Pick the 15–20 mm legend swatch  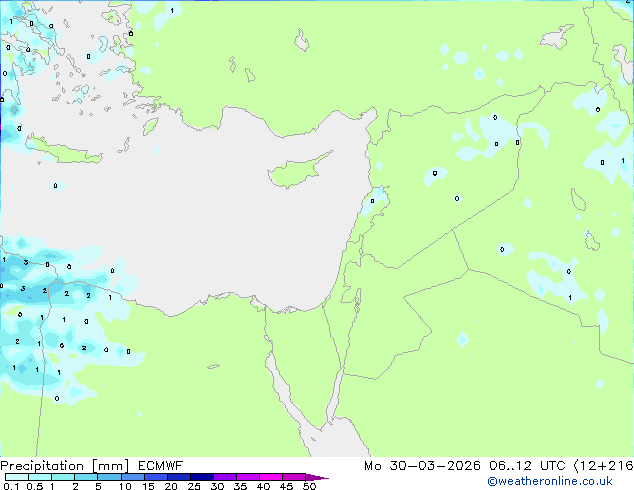155,477
